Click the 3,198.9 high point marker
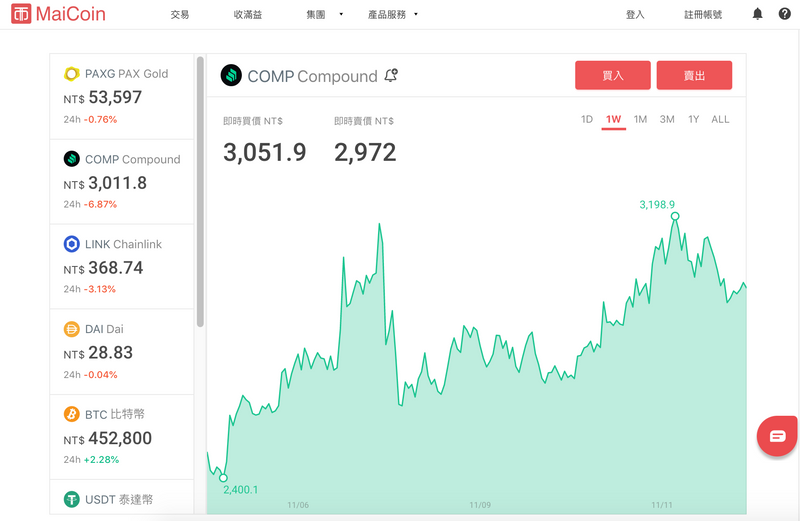The height and width of the screenshot is (521, 800). tap(675, 216)
